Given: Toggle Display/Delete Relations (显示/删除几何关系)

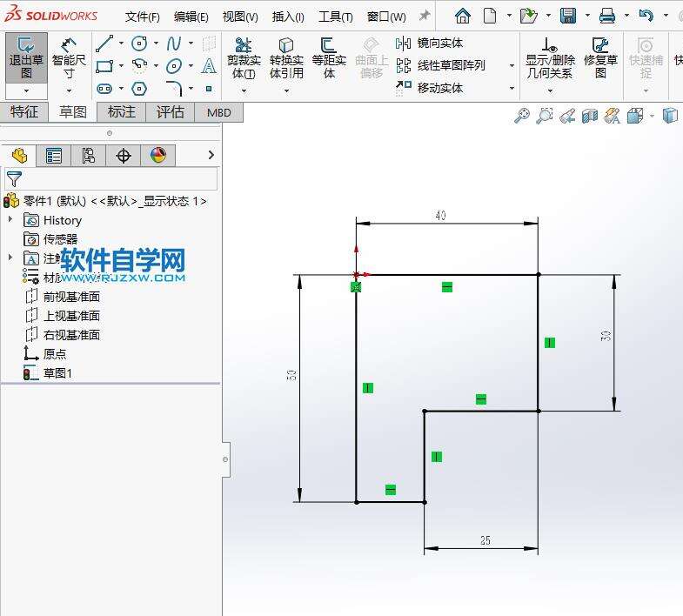Looking at the screenshot, I should [x=549, y=59].
